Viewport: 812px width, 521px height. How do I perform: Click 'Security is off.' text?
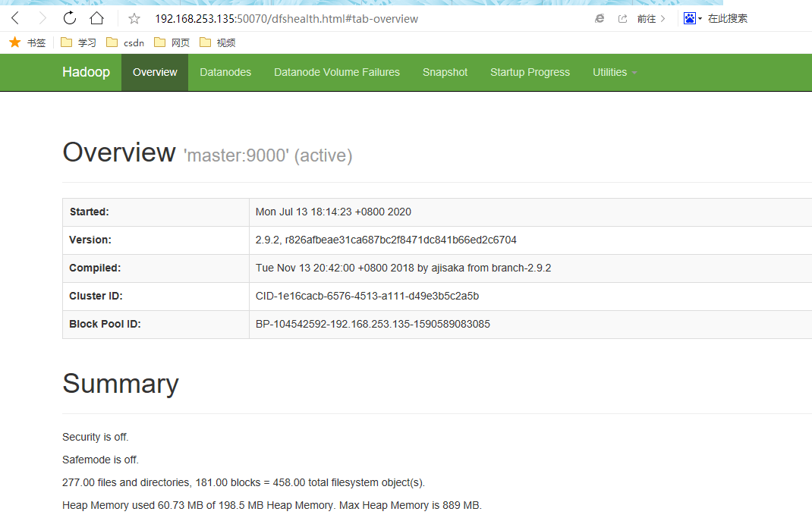(x=96, y=437)
